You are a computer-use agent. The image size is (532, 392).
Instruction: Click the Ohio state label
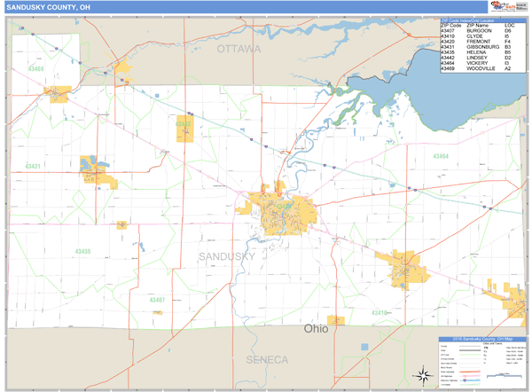tap(316, 329)
